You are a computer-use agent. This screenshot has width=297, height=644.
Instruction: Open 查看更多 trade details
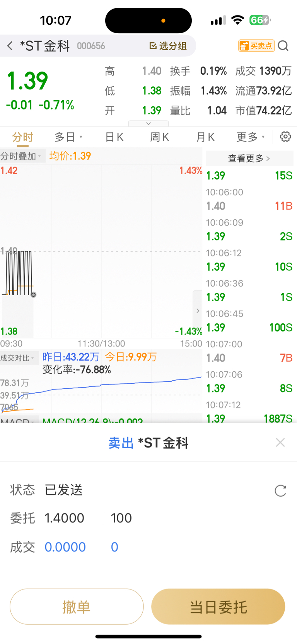[x=249, y=158]
